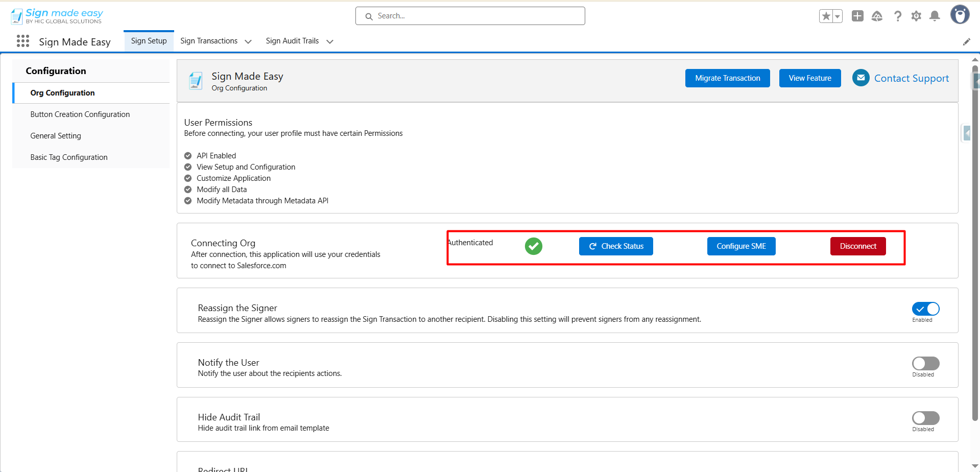Image resolution: width=980 pixels, height=472 pixels.
Task: Disable the Reassign the Signer toggle
Action: 925,309
